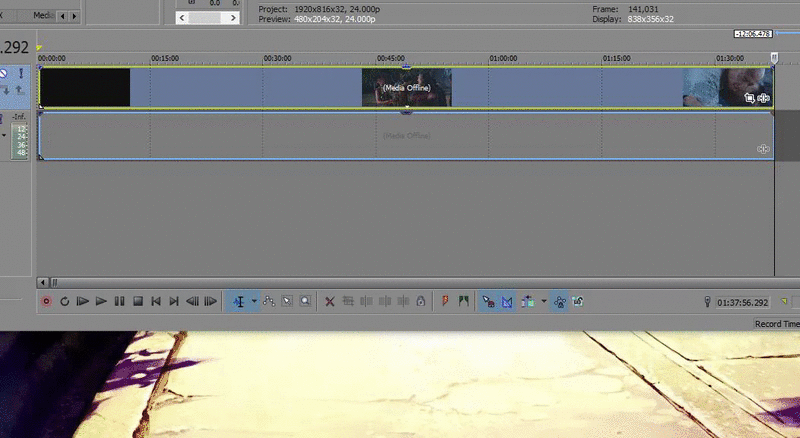Select the Normal Edit tool
The height and width of the screenshot is (438, 800).
[238, 301]
